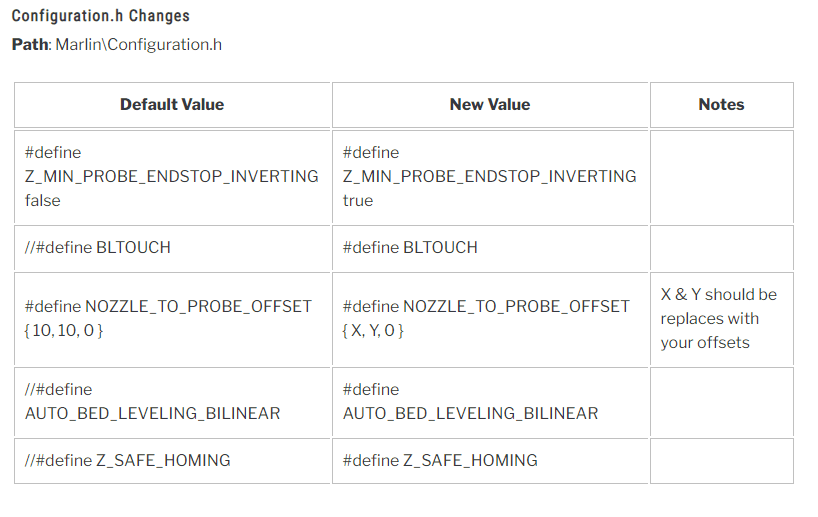Click the //#define Z_SAFE_HOMING default cell
This screenshot has height=517, width=818.
point(172,461)
